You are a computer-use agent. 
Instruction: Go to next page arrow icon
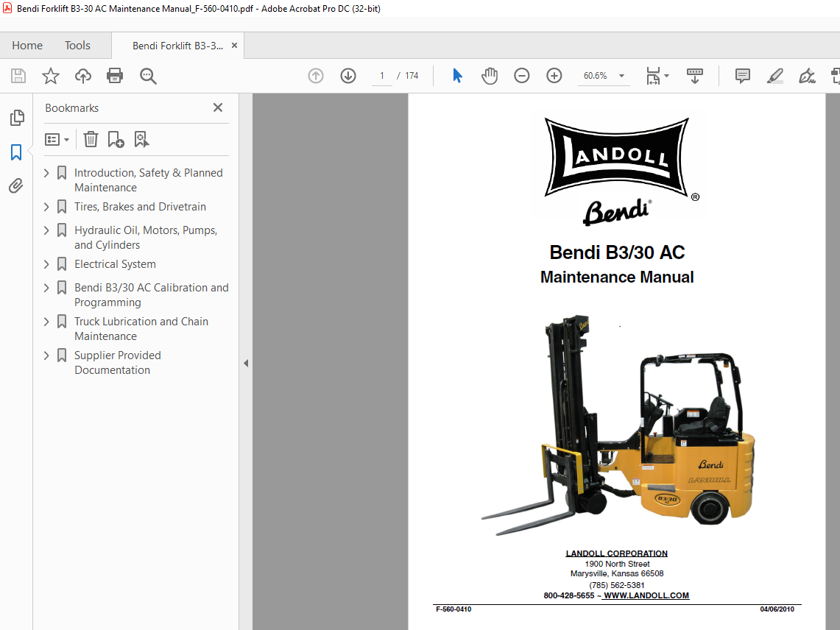click(348, 76)
